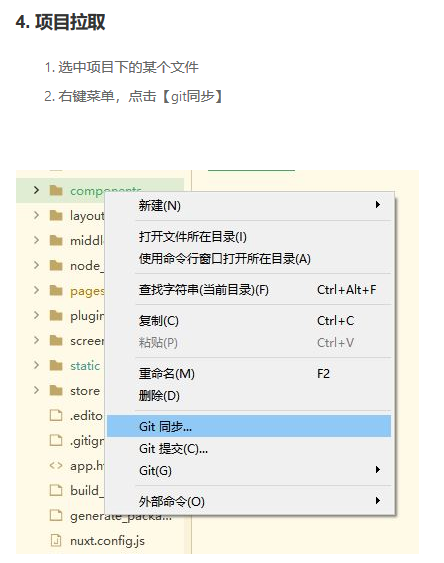Expand the plugins folder chevron
Screen dimensions: 444x563
(36, 315)
